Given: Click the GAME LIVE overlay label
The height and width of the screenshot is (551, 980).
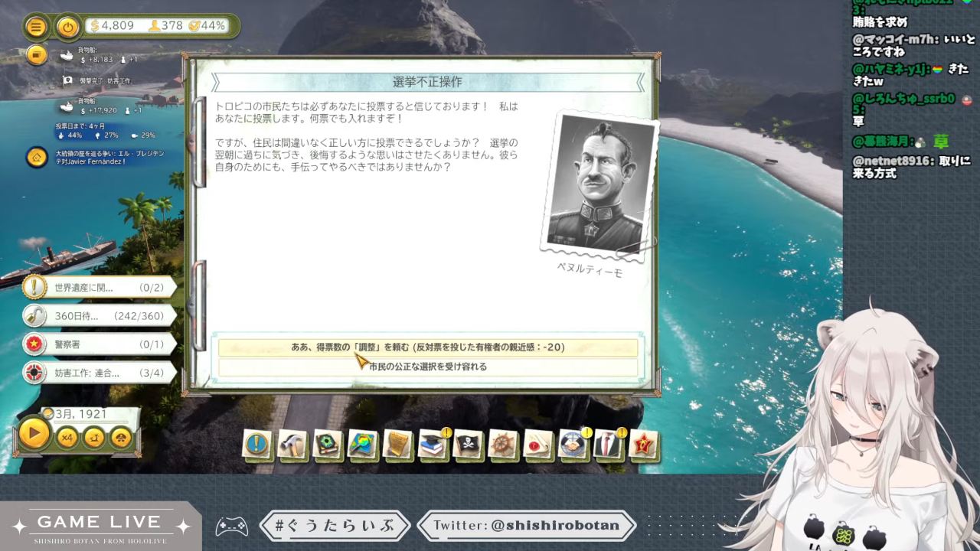Looking at the screenshot, I should [x=100, y=523].
